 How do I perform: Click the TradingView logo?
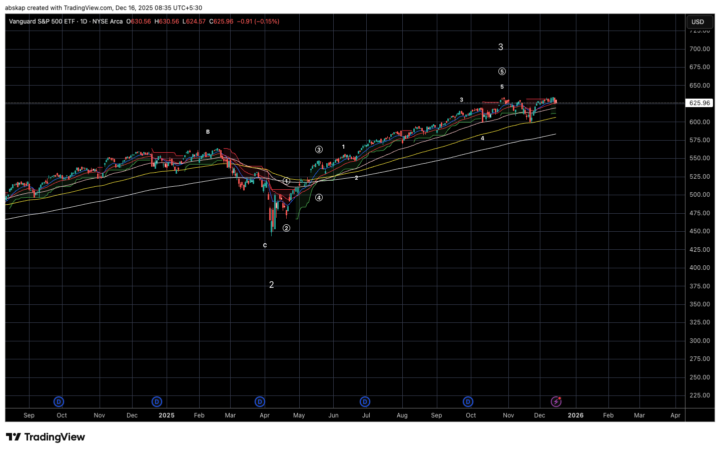tap(45, 437)
